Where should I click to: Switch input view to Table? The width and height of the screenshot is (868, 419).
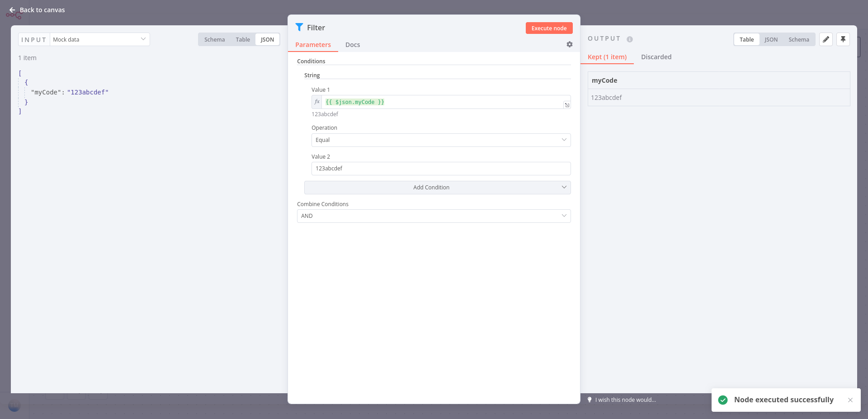click(x=243, y=40)
